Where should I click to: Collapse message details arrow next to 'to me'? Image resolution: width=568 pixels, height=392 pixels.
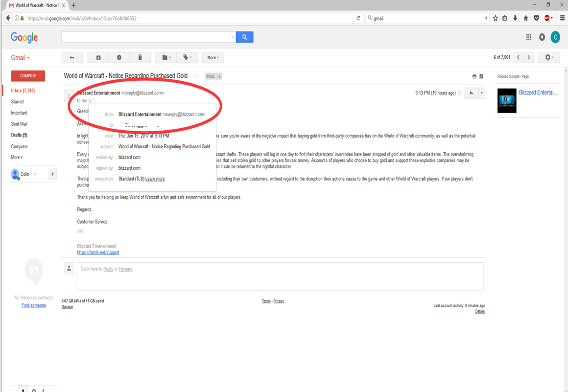pos(90,101)
